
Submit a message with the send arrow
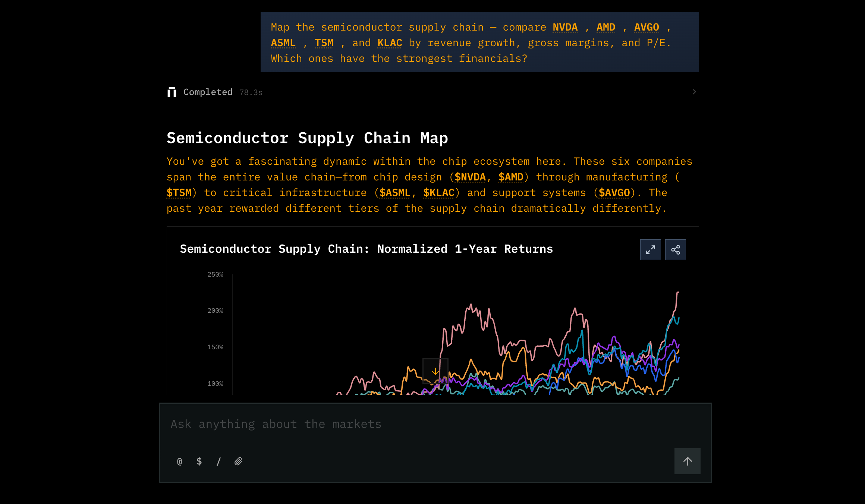[687, 461]
